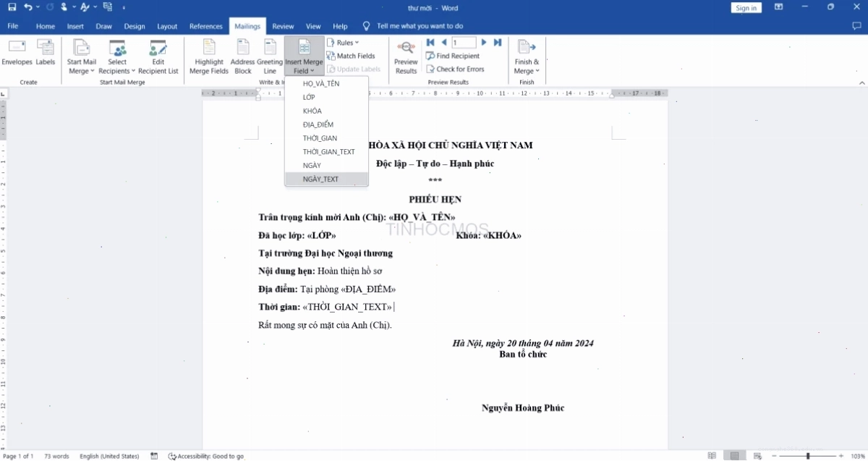The width and height of the screenshot is (868, 461).
Task: Open Customize Quick Access Toolbar dropdown
Action: pos(124,7)
